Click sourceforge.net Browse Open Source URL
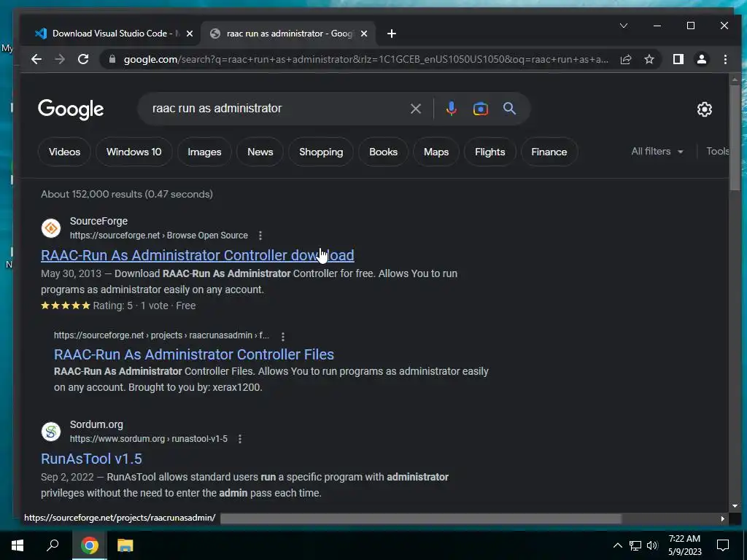Screen dimensions: 747x560 click(158, 236)
